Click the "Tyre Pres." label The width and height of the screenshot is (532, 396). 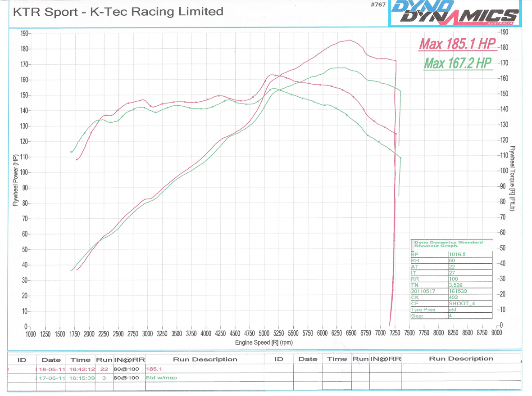tap(423, 310)
